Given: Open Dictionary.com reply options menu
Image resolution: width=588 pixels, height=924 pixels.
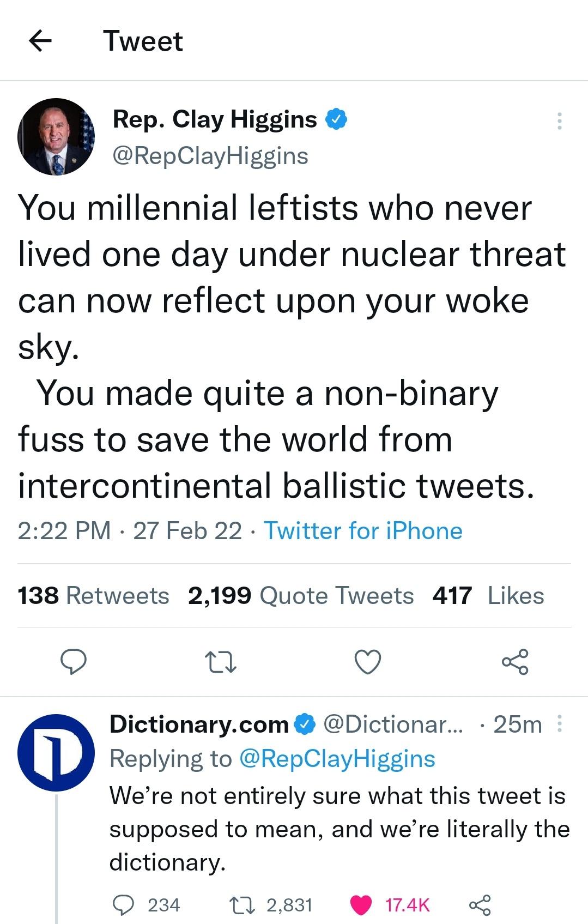Looking at the screenshot, I should click(559, 724).
